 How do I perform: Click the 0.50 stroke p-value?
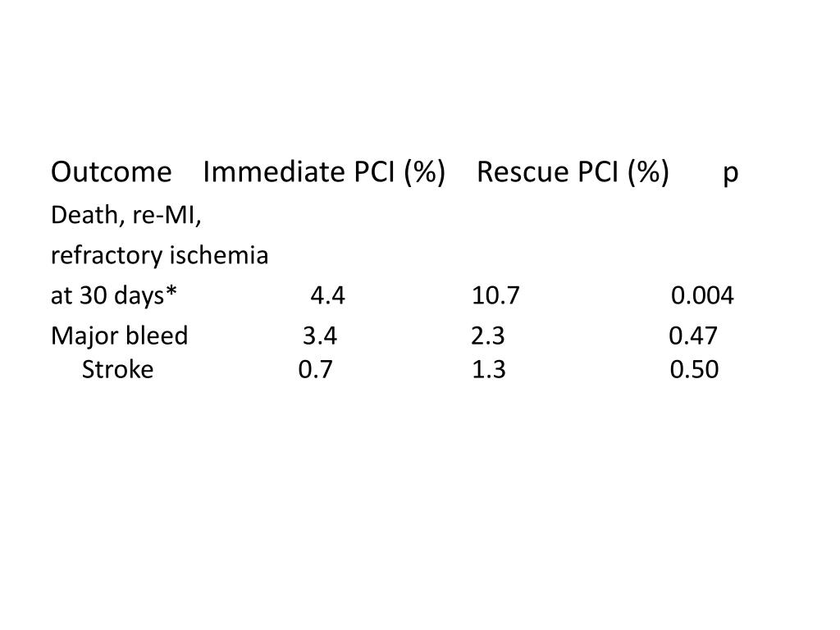tap(694, 370)
